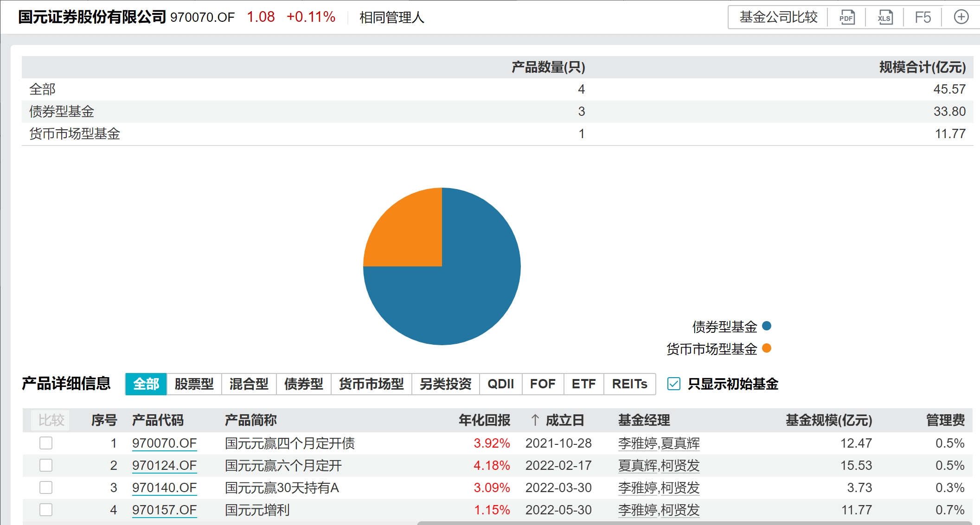Sort by 基金规模(亿元) column header
Screen dimensions: 980x525
click(x=828, y=420)
